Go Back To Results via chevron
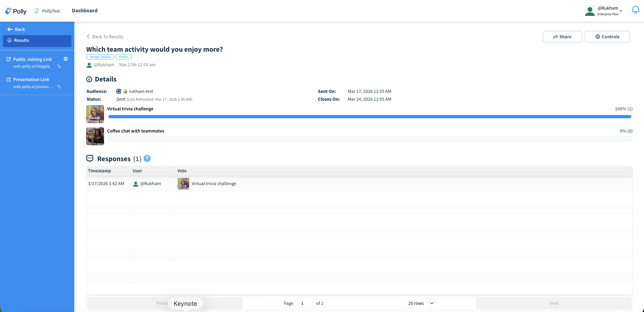Image resolution: width=644 pixels, height=312 pixels. [88, 36]
